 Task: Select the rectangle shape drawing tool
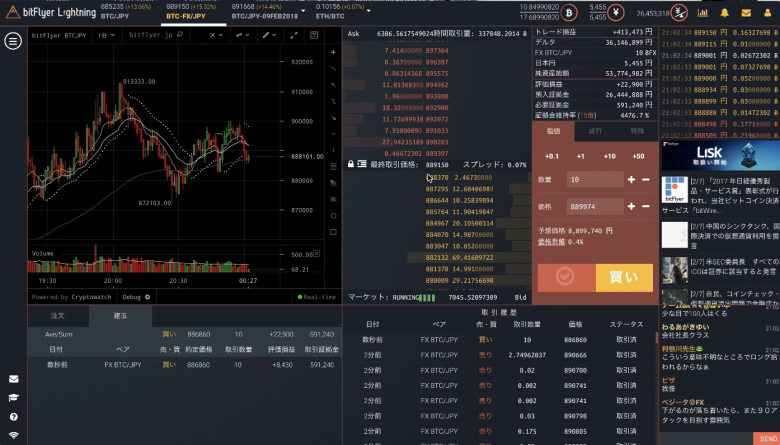click(x=333, y=232)
